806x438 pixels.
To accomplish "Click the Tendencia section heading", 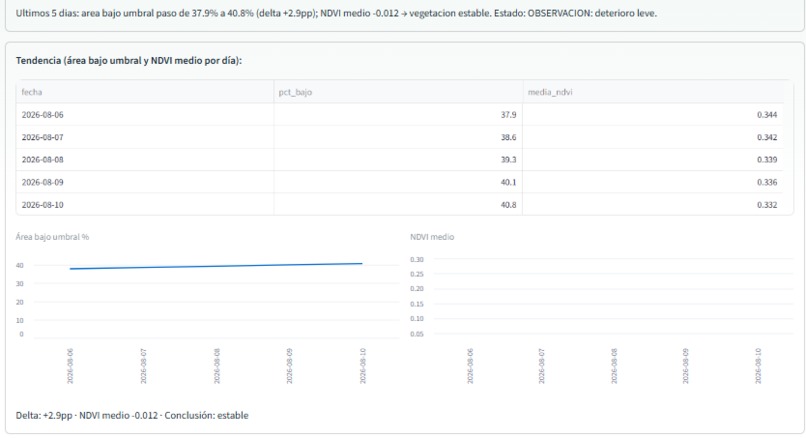I will pos(129,61).
